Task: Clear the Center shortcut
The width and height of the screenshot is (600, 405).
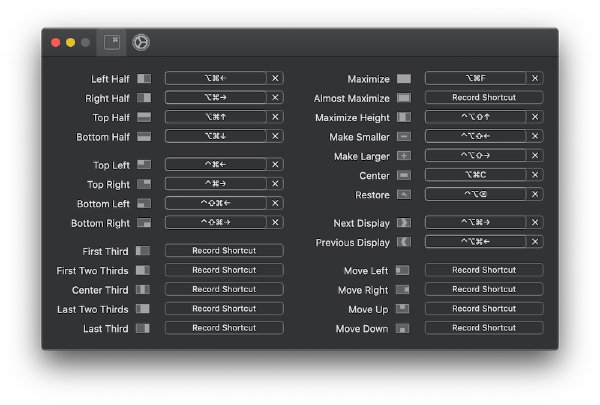Action: pos(535,175)
